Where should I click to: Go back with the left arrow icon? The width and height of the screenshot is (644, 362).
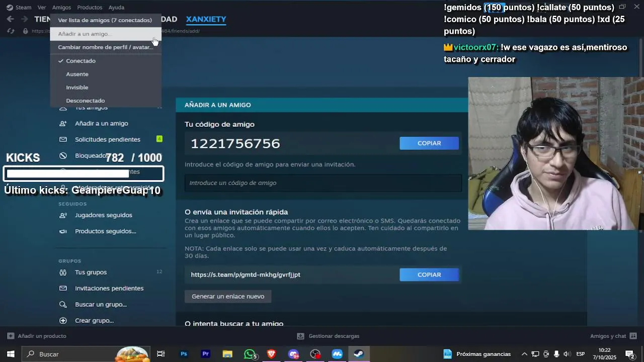tap(11, 19)
